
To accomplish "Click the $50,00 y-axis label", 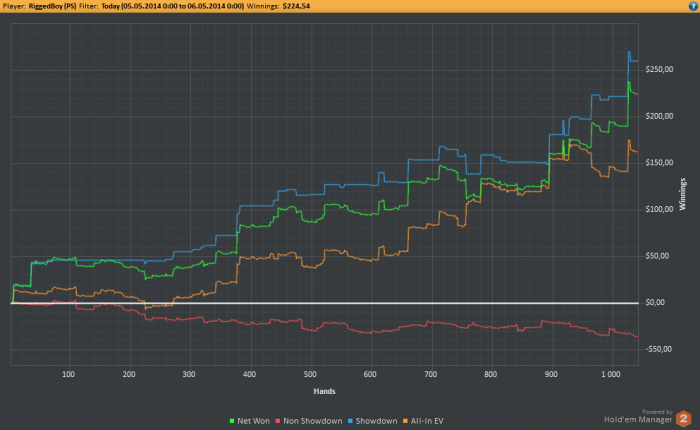I will (x=658, y=256).
